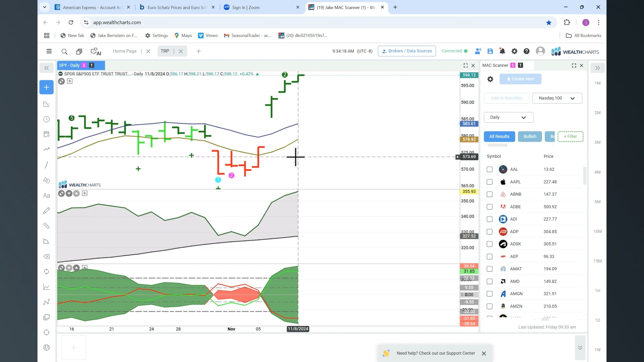Tick the AAL checkbox
Image resolution: width=644 pixels, height=362 pixels.
point(489,169)
